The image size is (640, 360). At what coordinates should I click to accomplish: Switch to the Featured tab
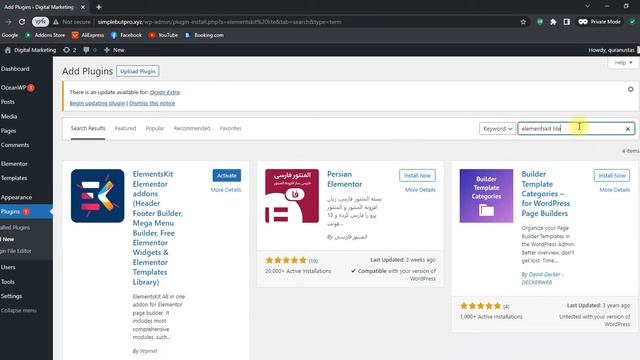pos(125,129)
